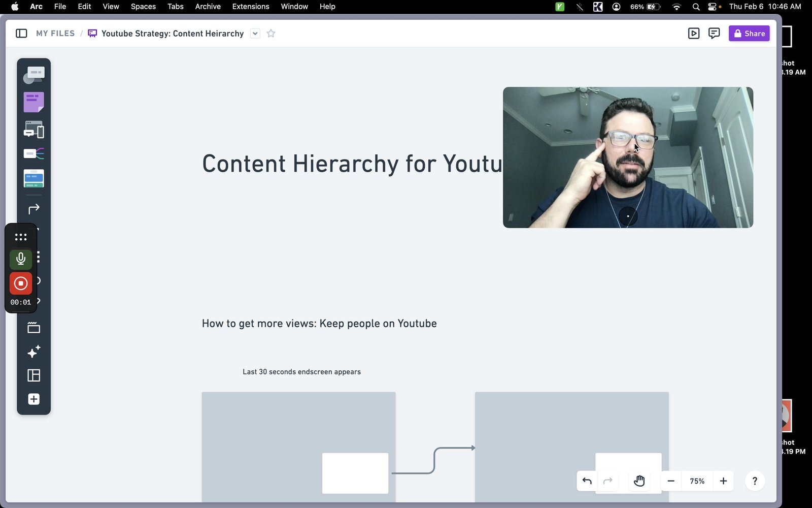Open the Archive menu
Screen dimensions: 812x508
[x=208, y=7]
